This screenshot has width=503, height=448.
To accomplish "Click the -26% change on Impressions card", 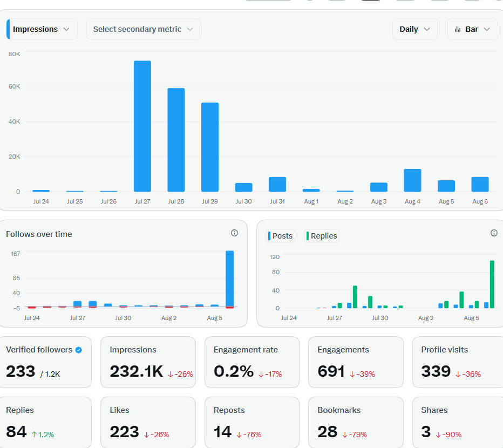I will click(x=181, y=374).
